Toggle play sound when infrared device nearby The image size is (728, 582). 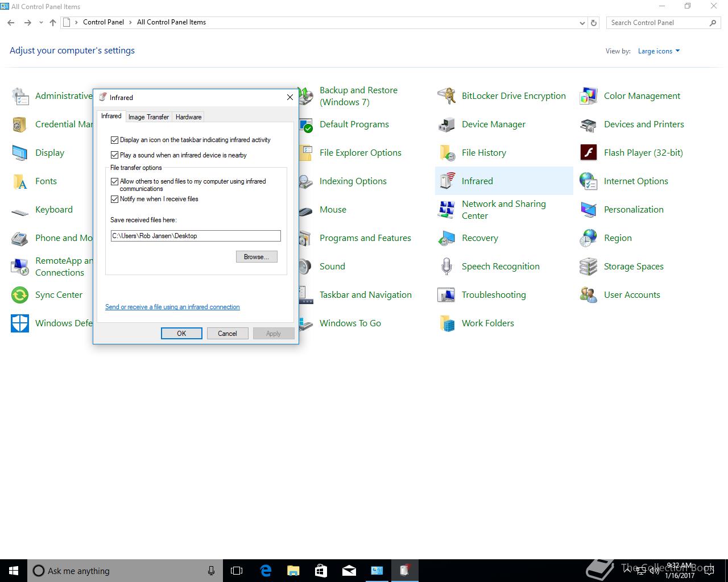tap(115, 155)
